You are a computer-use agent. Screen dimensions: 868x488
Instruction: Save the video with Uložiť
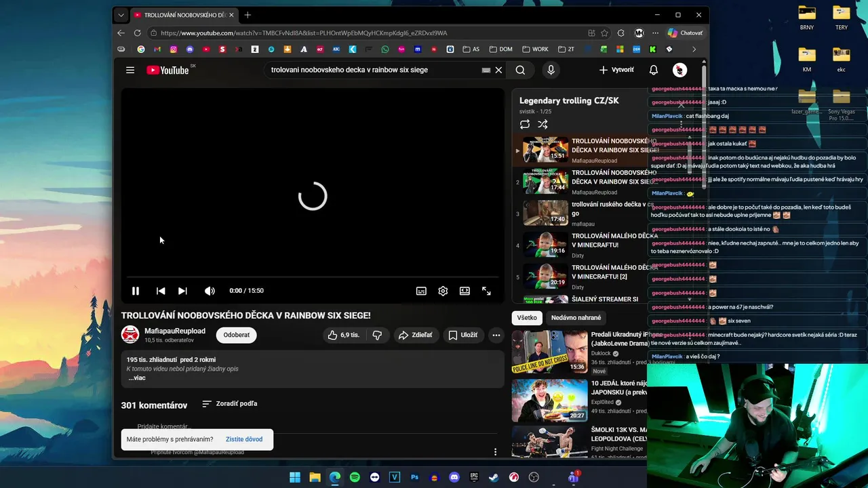[463, 335]
